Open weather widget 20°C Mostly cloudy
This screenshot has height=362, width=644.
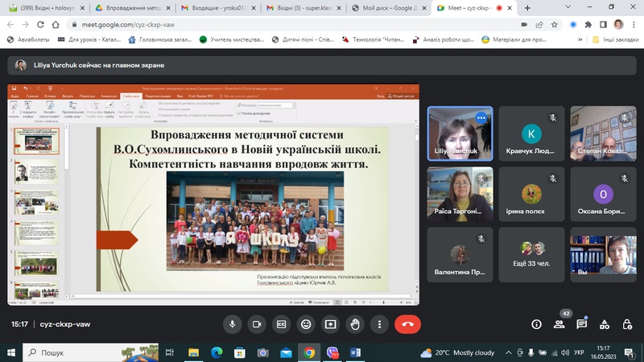click(457, 352)
